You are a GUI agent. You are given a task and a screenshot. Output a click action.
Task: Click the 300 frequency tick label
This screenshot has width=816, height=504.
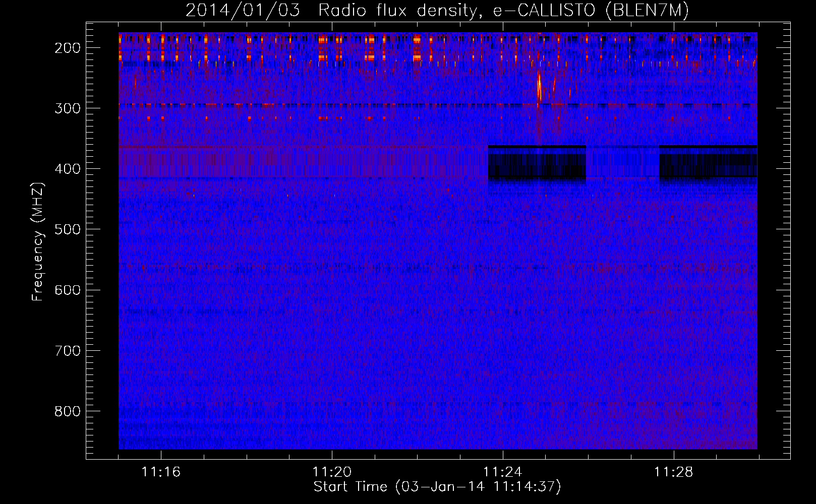[68, 108]
